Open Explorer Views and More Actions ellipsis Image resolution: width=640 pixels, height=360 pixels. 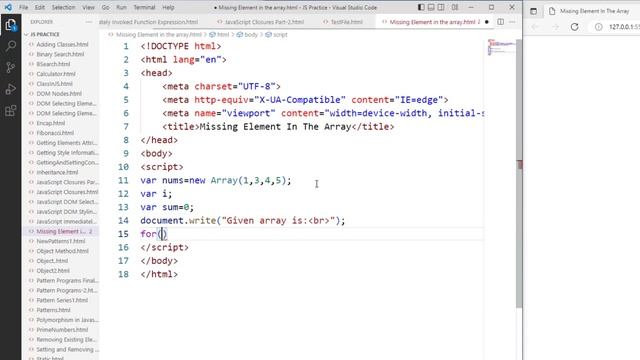pos(89,22)
